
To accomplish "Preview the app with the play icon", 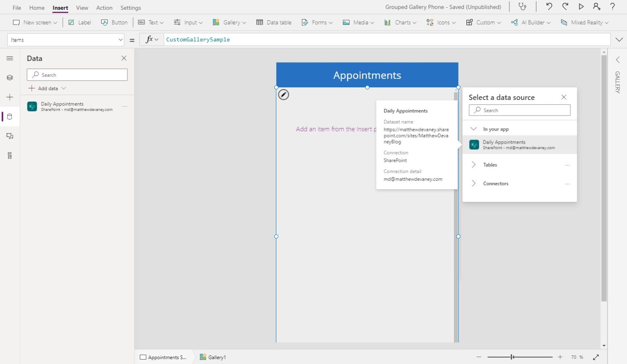I will click(581, 7).
